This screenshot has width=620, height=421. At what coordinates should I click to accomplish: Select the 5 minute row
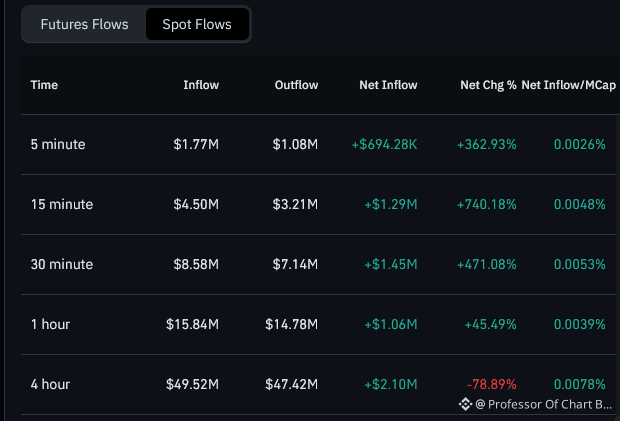(318, 144)
